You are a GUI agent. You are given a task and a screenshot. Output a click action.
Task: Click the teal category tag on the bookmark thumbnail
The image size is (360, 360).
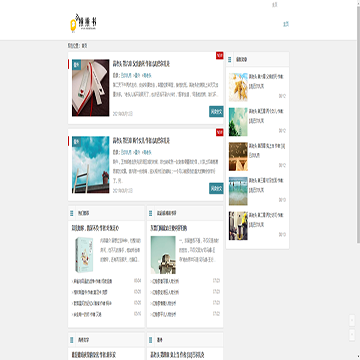point(76,64)
